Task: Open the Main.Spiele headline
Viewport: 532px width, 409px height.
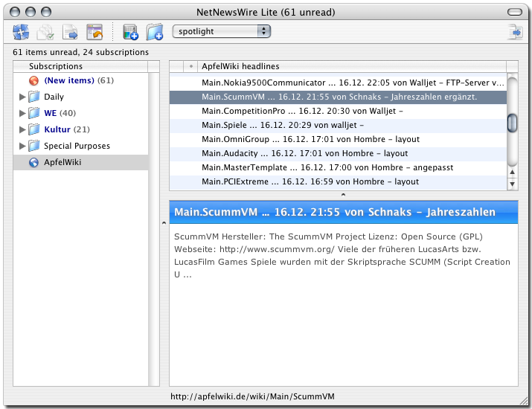Action: [x=338, y=125]
